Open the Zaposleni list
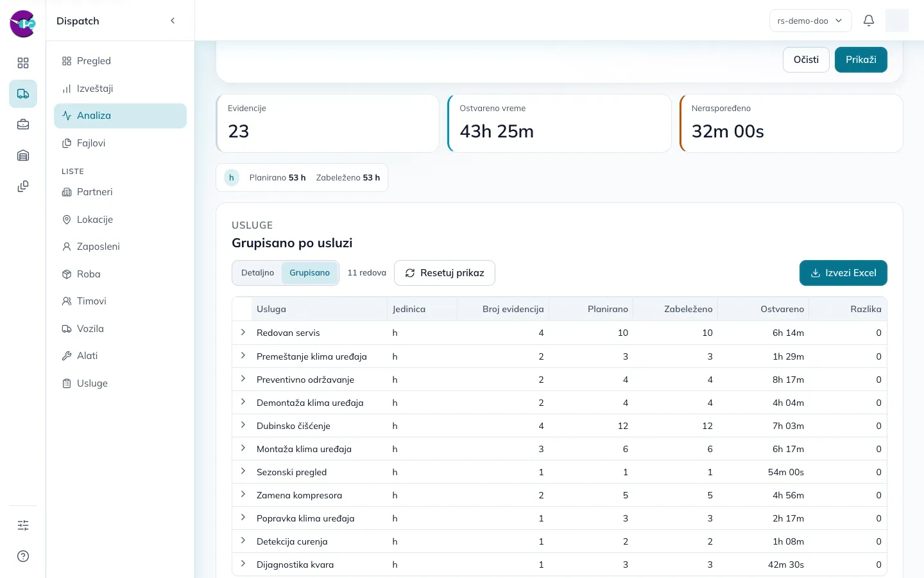The image size is (924, 578). 120,247
